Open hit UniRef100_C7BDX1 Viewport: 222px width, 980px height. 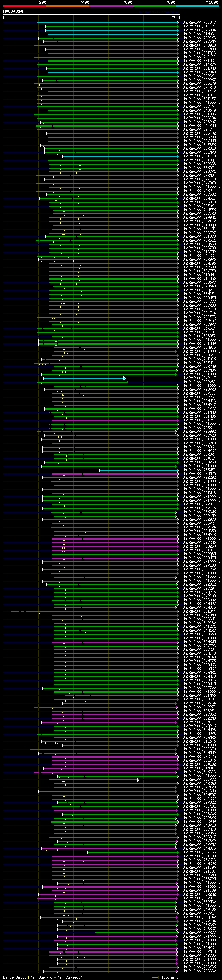199,447
